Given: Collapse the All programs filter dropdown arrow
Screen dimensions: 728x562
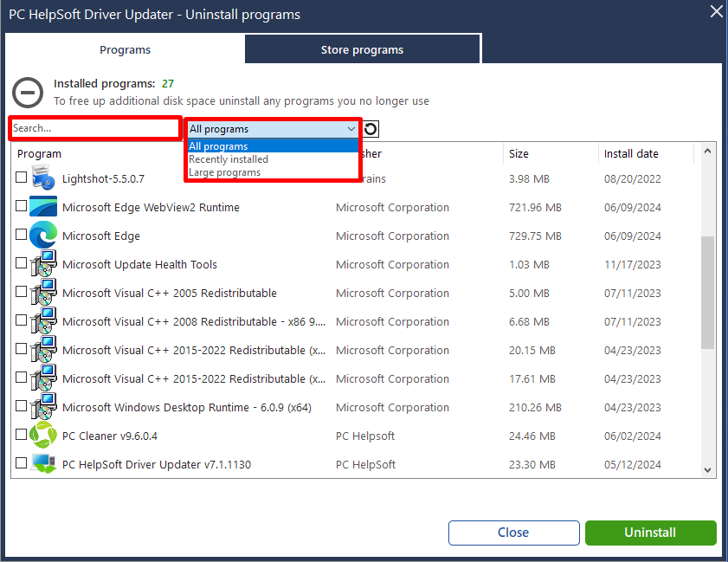Looking at the screenshot, I should coord(351,129).
